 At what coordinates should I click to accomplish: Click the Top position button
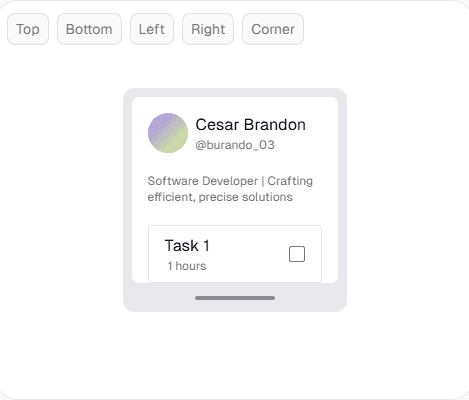point(28,29)
